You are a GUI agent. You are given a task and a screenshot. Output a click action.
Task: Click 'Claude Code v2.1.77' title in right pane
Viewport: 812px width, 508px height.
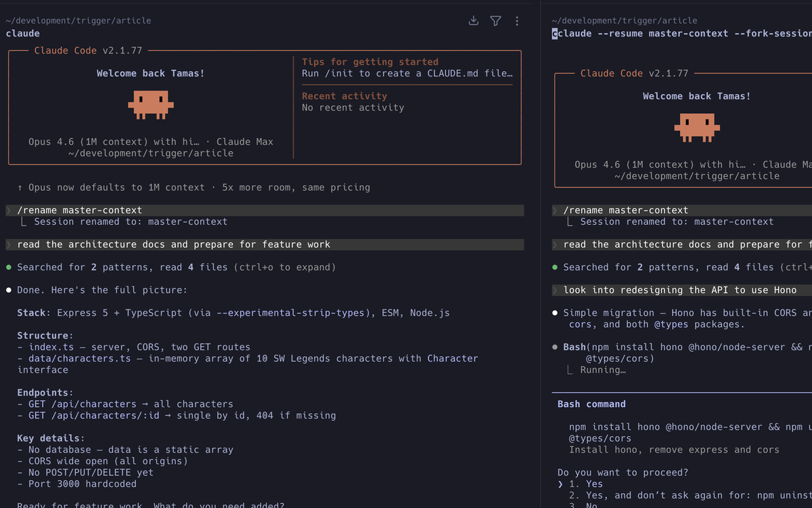tap(635, 74)
